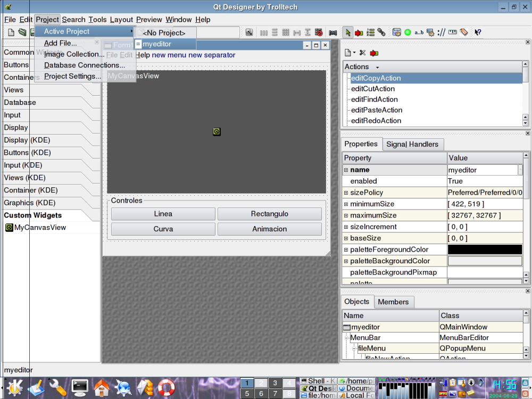Screen dimensions: 532x399
Task: Click the New Action icon in Action Editor
Action: click(x=348, y=53)
